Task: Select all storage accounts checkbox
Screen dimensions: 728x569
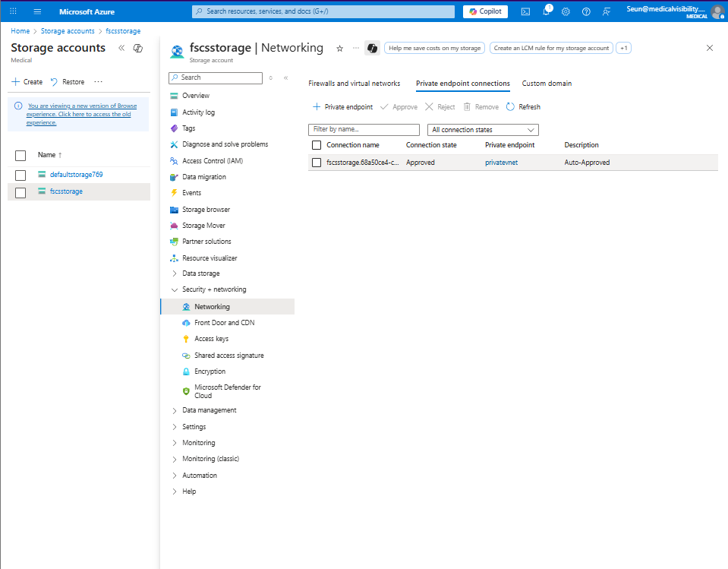Action: coord(20,156)
